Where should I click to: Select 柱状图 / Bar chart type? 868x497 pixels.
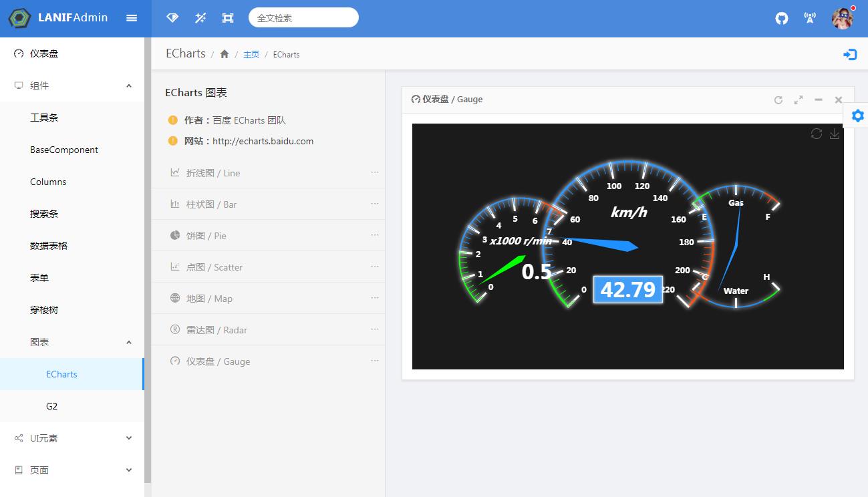[268, 204]
